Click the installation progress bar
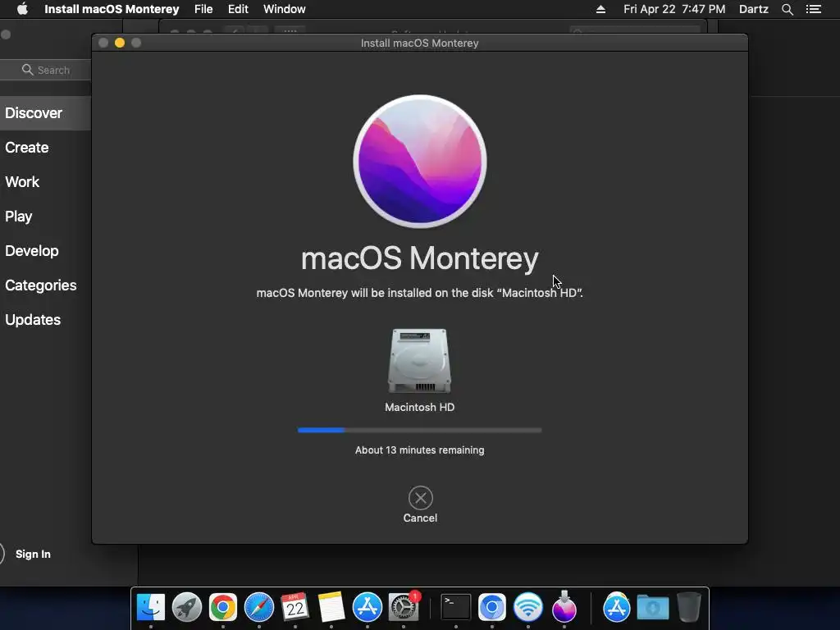This screenshot has height=630, width=840. (x=419, y=430)
